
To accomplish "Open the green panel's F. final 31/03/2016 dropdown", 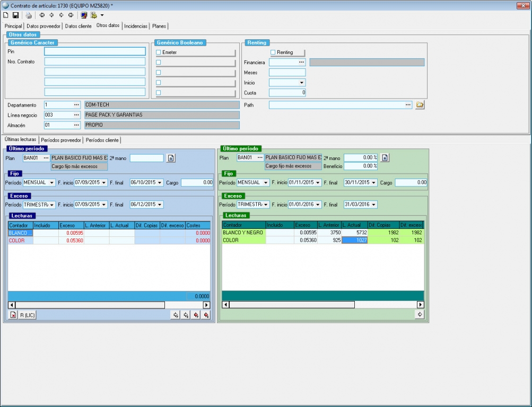I will 374,205.
